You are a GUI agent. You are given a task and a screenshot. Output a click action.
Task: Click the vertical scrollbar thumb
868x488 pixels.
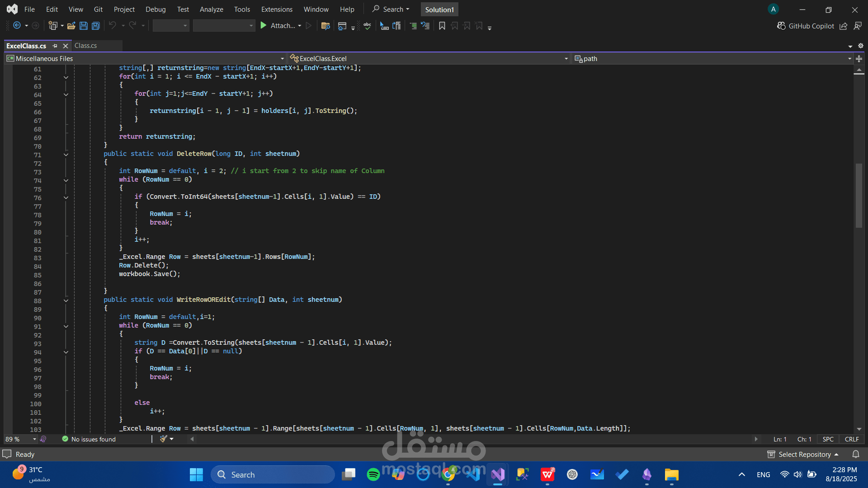pos(859,195)
